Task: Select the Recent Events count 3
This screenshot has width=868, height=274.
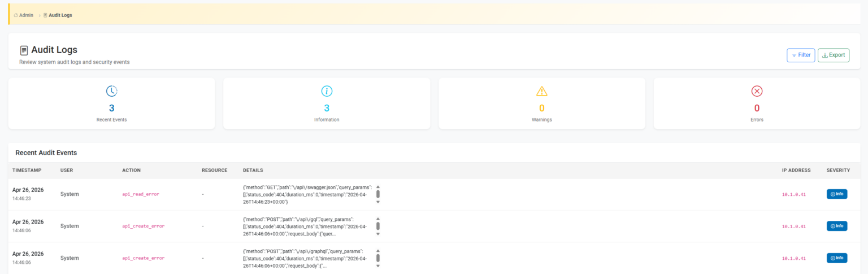Action: [x=112, y=108]
